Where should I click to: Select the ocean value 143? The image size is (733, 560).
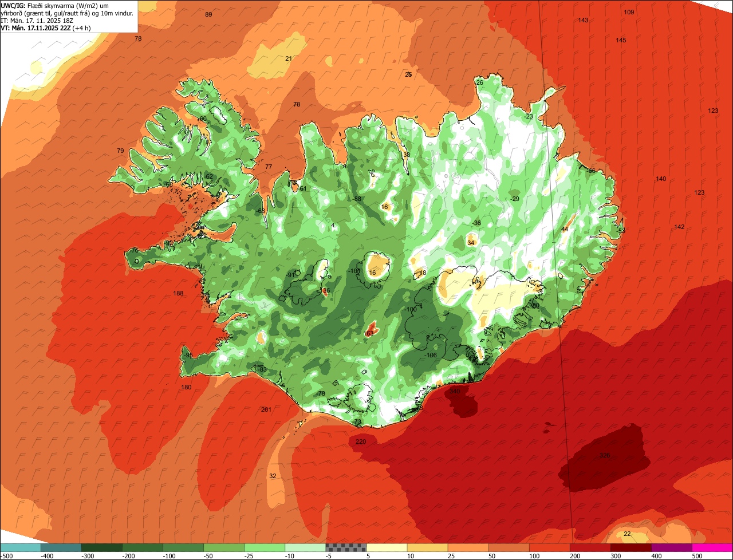(583, 20)
